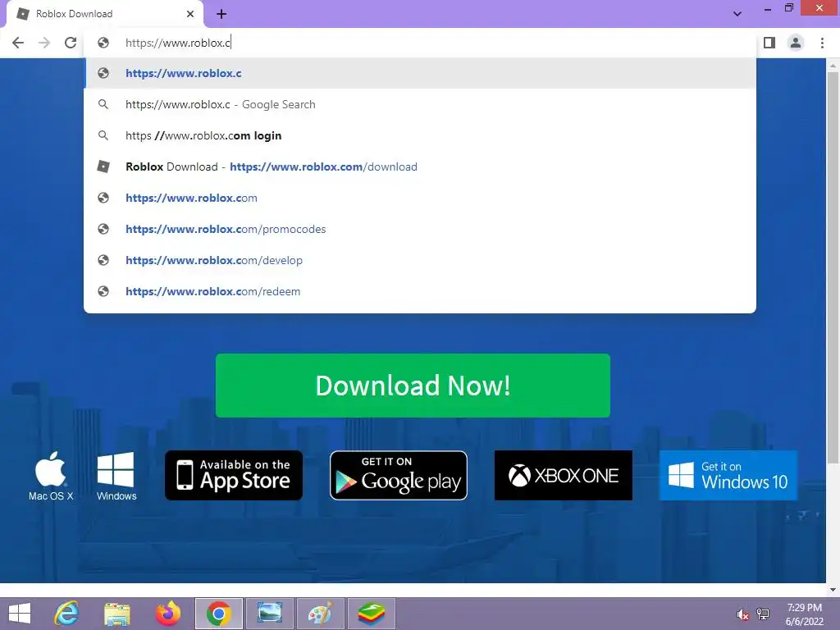Image resolution: width=840 pixels, height=630 pixels.
Task: Open the photo viewer taskbar icon
Action: 269,614
